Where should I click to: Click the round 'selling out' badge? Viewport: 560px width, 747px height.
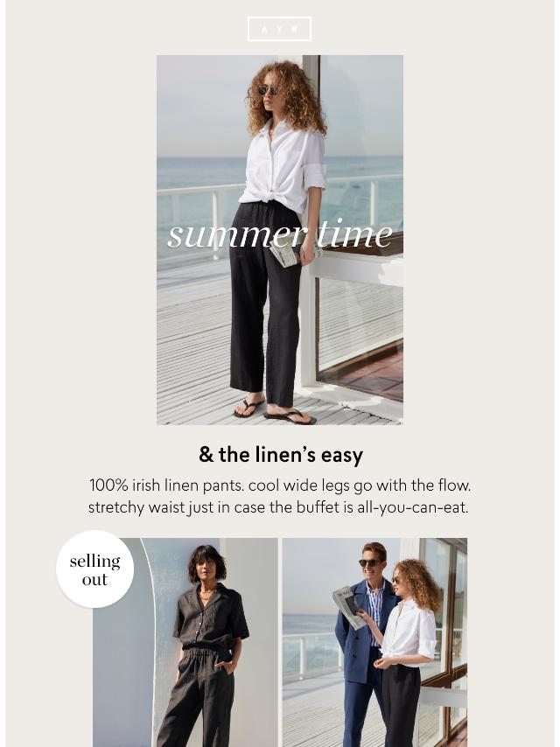tap(94, 569)
